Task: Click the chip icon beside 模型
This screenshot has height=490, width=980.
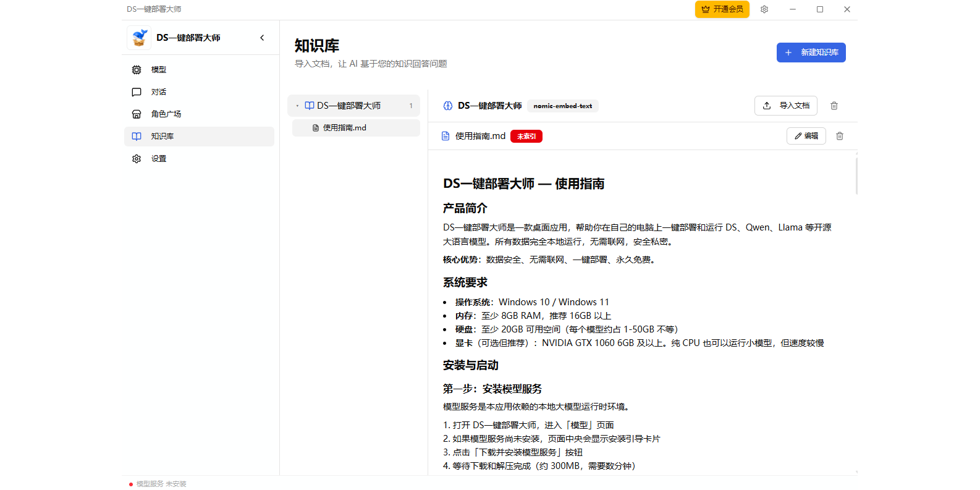Action: coord(137,70)
